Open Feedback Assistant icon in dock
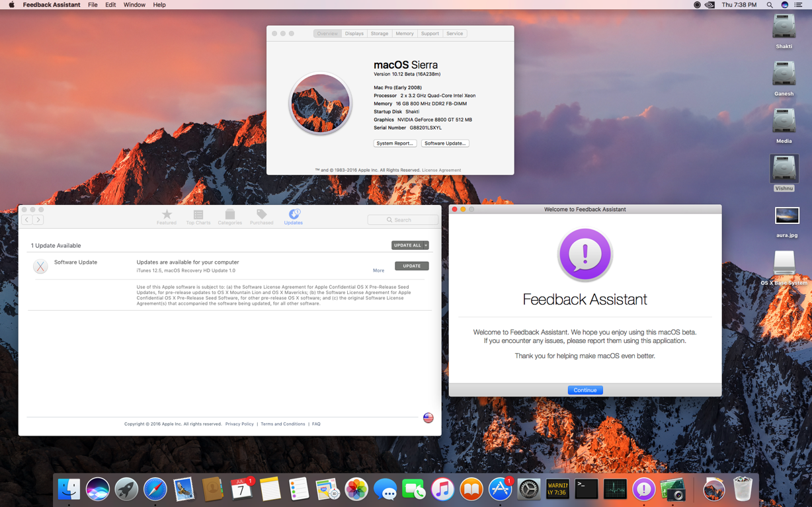The height and width of the screenshot is (507, 812). coord(644,489)
